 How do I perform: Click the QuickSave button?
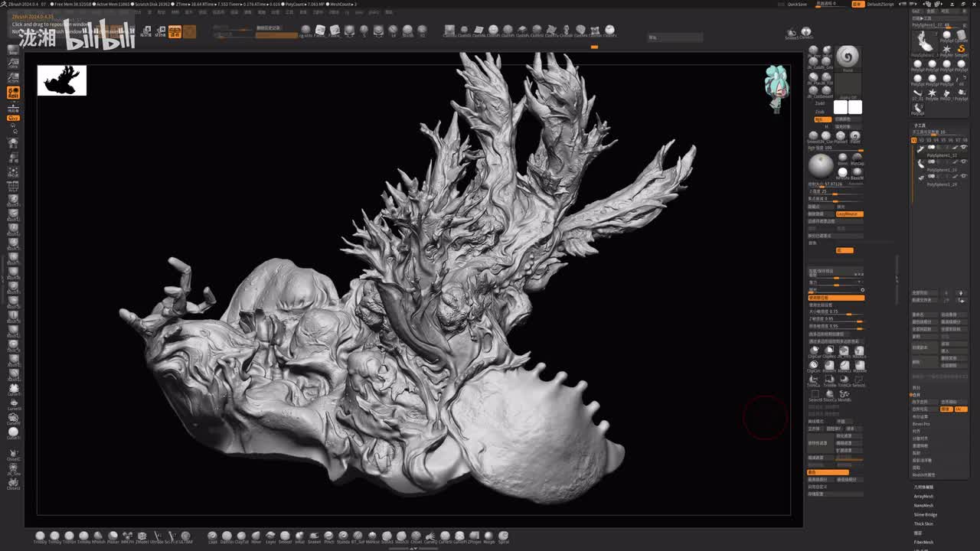pyautogui.click(x=797, y=4)
